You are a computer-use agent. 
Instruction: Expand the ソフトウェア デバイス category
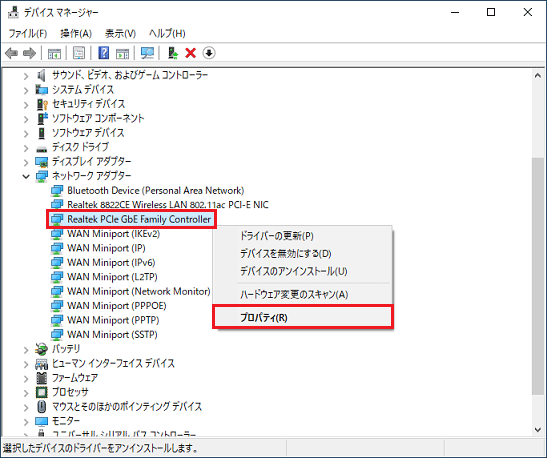coord(26,133)
